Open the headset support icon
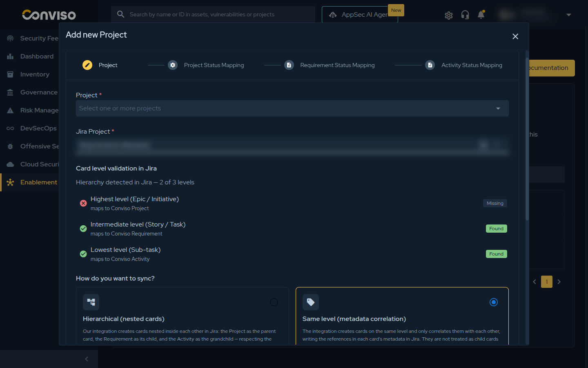 click(x=465, y=15)
